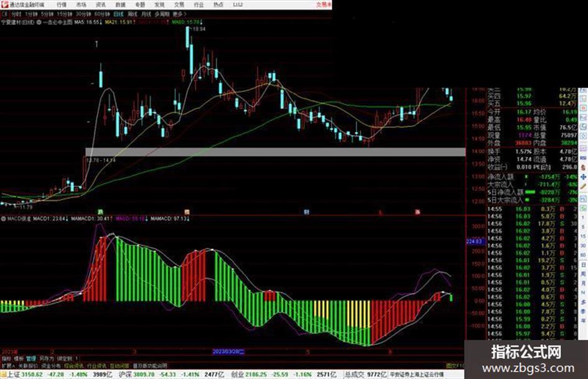The height and width of the screenshot is (379, 588).
Task: Select the 季 period shortcut in right sidebar
Action: click(x=583, y=311)
